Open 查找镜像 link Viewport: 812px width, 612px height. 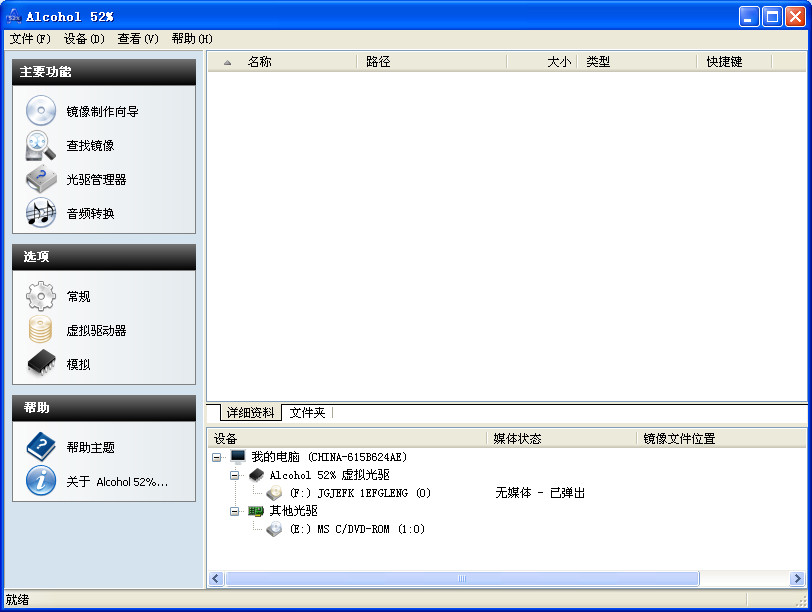tap(90, 145)
